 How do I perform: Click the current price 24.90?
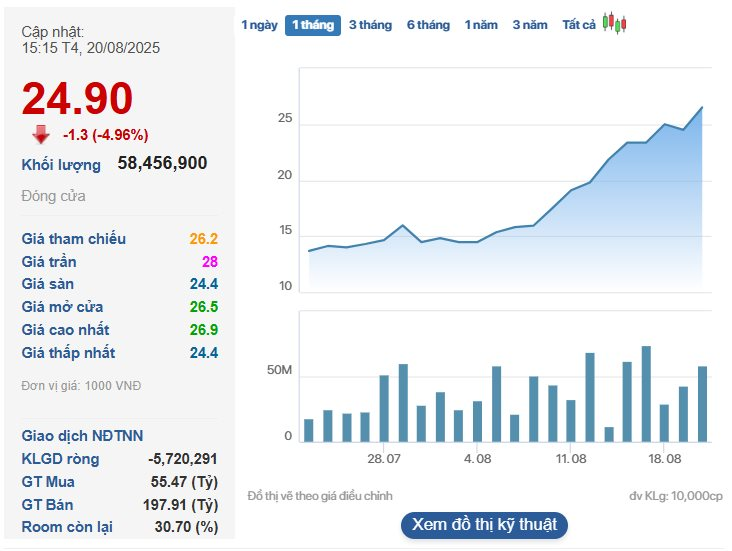click(x=77, y=99)
